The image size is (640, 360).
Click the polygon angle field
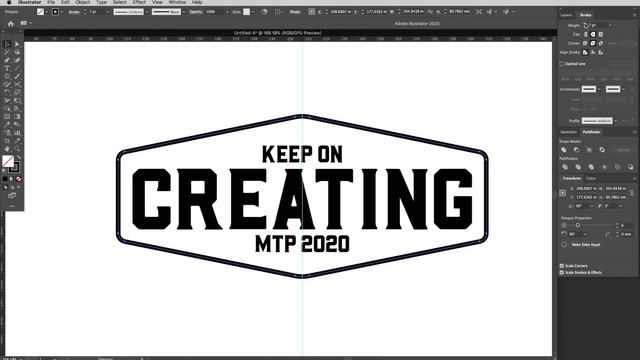pyautogui.click(x=576, y=234)
